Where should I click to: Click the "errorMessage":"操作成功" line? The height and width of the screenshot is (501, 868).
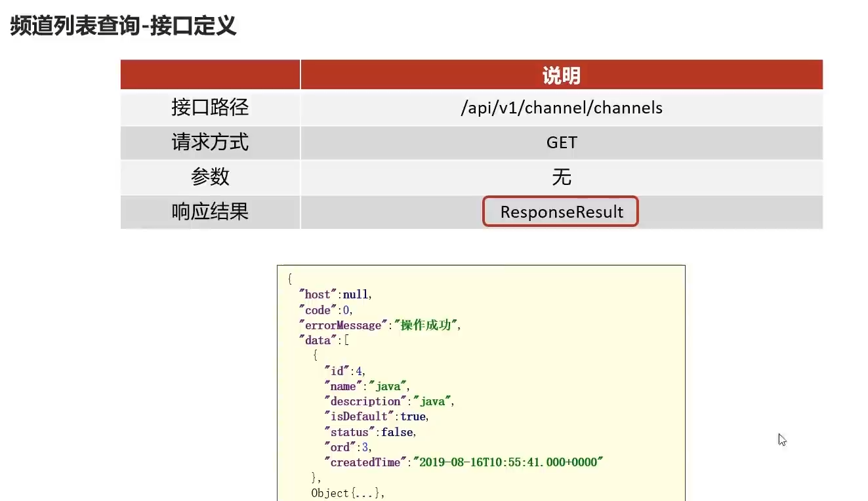point(380,325)
